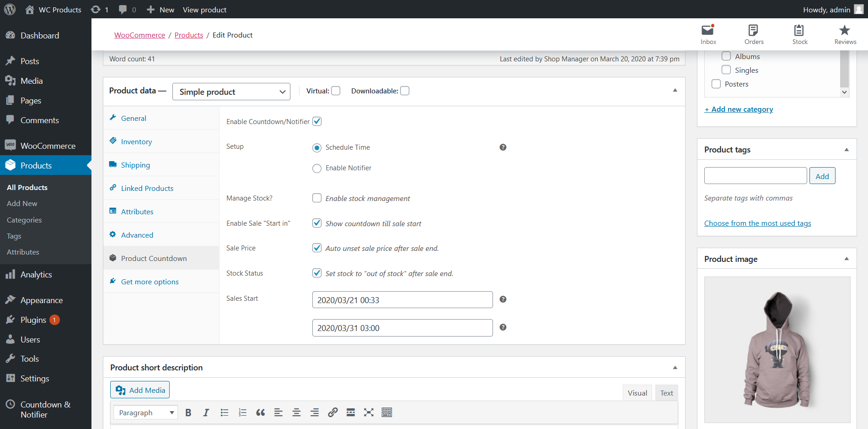Switch to the Text tab in the editor

666,392
